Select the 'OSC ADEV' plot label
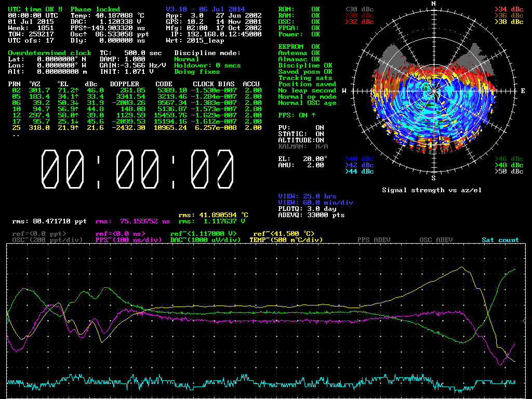 coord(436,240)
